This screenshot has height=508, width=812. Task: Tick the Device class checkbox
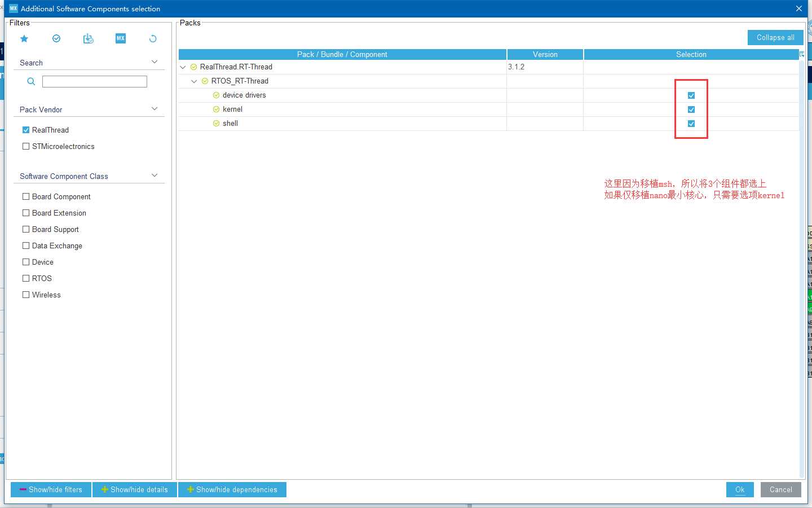pyautogui.click(x=26, y=262)
